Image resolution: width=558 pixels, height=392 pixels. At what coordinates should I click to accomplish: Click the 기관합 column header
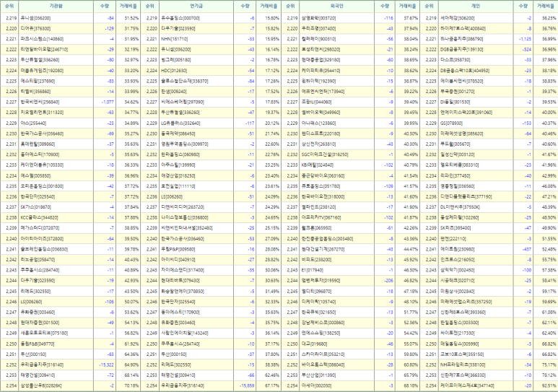[56, 6]
